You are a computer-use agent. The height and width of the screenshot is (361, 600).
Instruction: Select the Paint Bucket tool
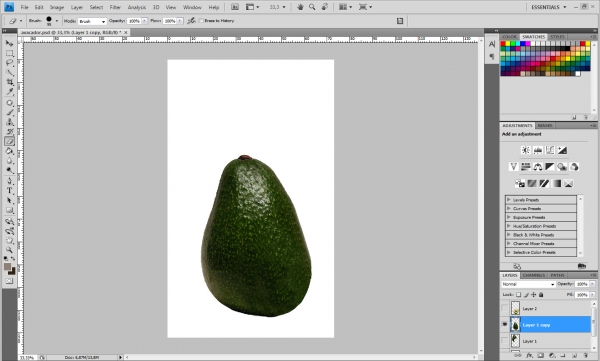tap(9, 151)
